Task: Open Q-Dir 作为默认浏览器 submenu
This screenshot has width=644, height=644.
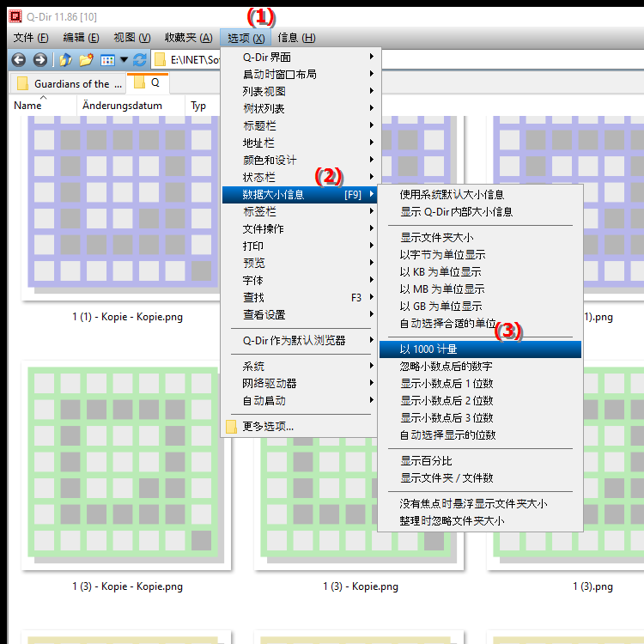Action: point(300,341)
